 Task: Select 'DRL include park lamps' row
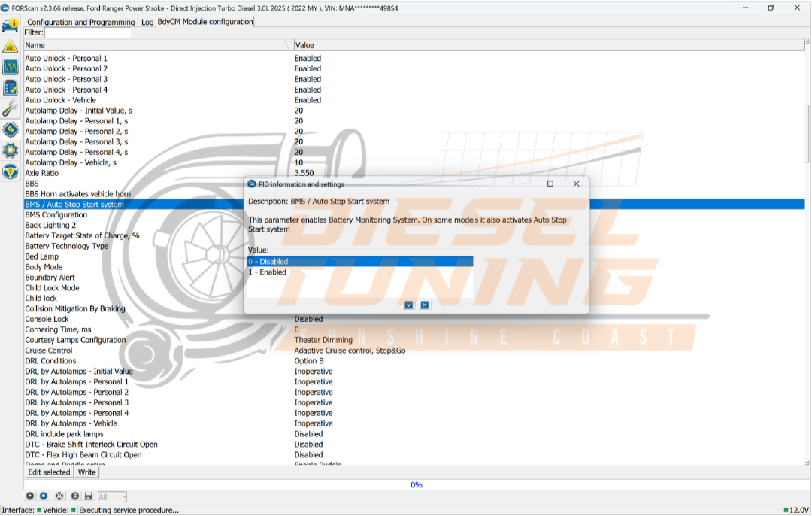pos(414,434)
